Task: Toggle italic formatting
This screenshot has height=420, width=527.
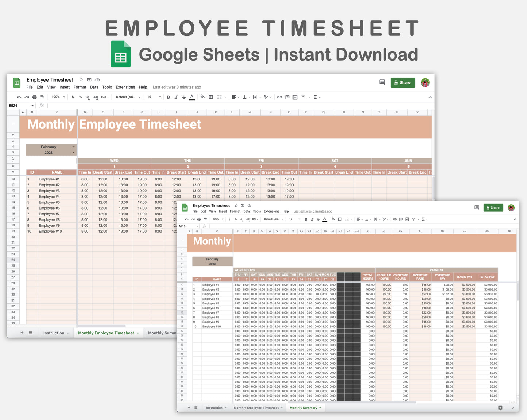Action: pos(176,97)
